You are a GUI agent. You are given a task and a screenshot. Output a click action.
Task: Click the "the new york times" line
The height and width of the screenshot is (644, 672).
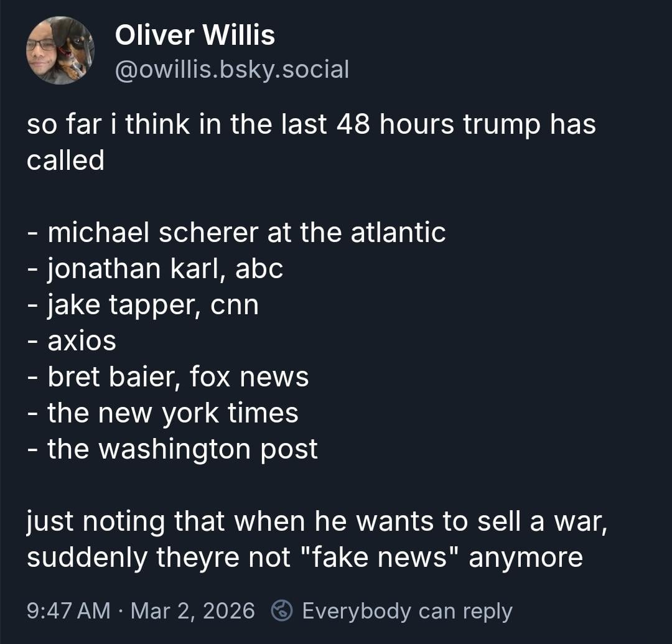(x=163, y=413)
